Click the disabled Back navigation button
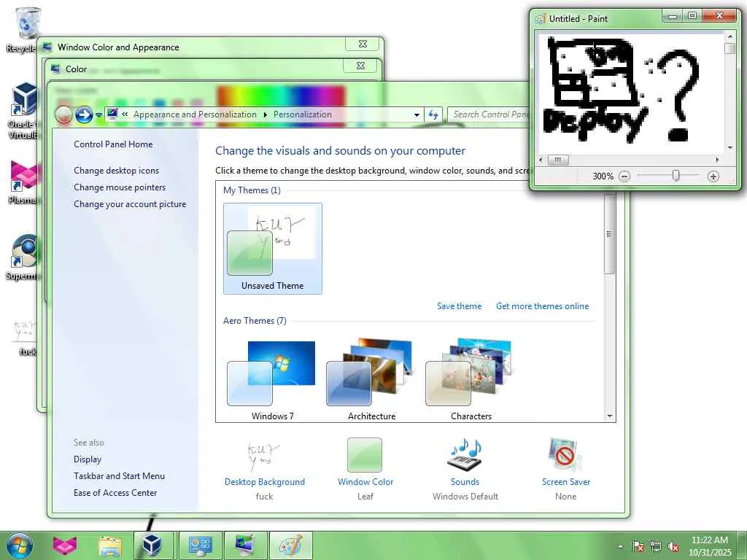The height and width of the screenshot is (560, 747). (63, 114)
